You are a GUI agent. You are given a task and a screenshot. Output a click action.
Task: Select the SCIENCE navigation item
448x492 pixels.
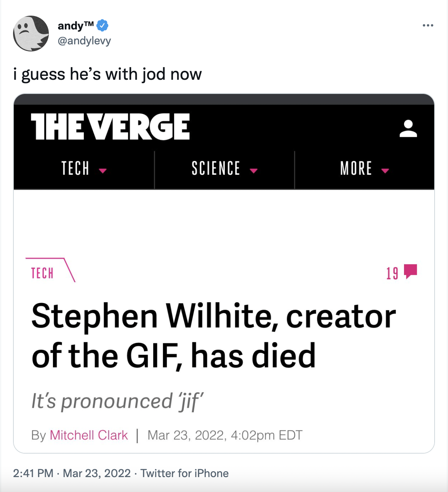pos(216,168)
